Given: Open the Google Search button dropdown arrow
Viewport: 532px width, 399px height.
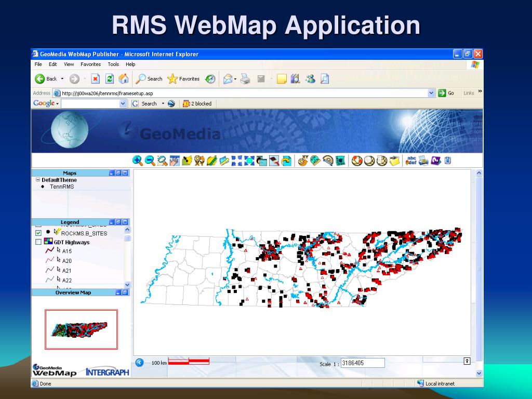Looking at the screenshot, I should tap(163, 103).
